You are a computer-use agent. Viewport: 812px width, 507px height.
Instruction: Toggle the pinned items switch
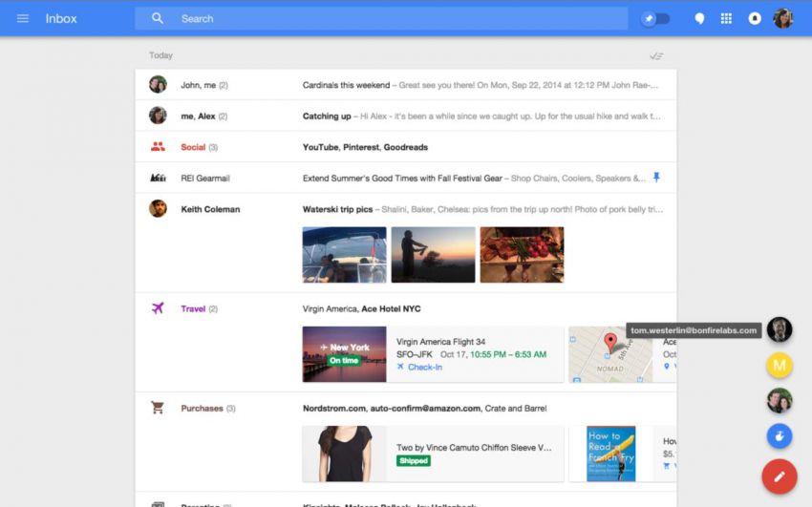[x=655, y=18]
